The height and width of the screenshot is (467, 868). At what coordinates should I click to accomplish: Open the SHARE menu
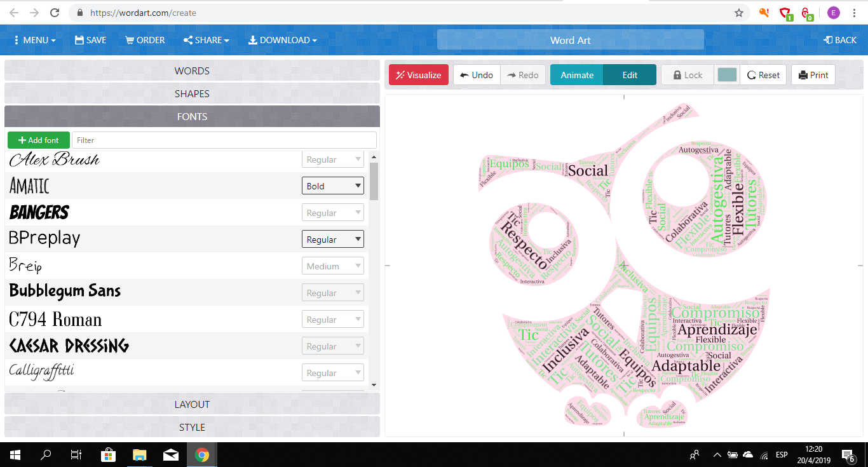(206, 40)
